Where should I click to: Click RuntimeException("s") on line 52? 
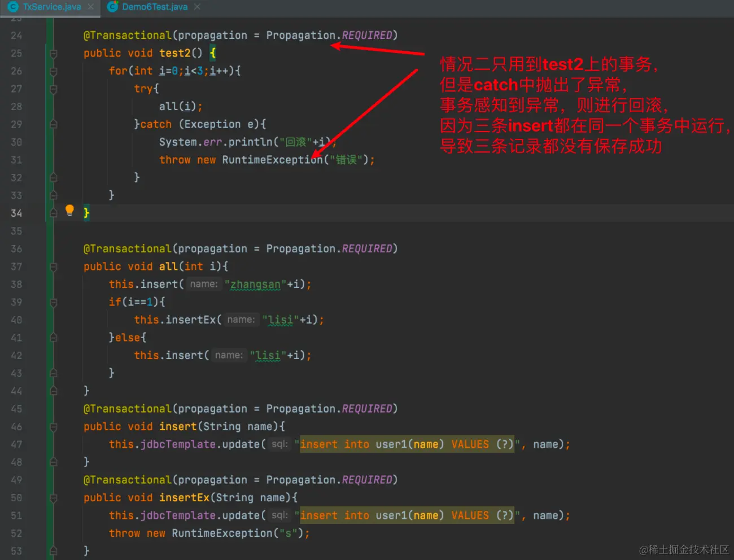(238, 533)
